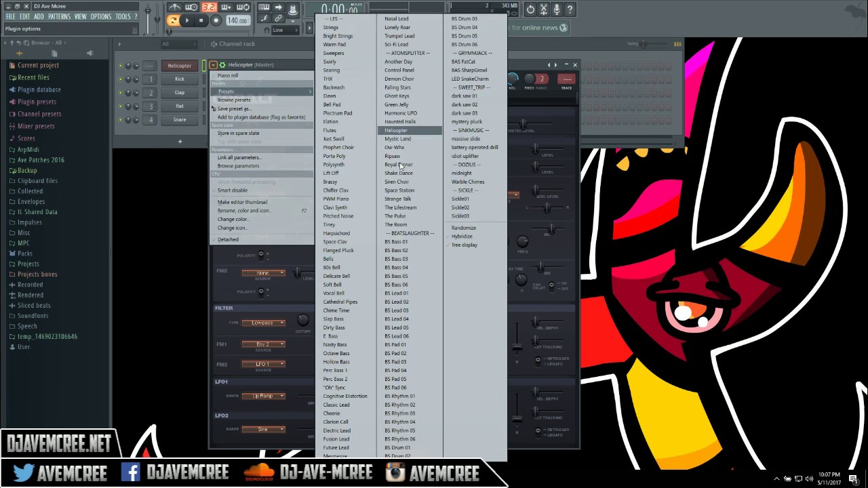Toggle the 3.2 countdown before recording

point(208,7)
